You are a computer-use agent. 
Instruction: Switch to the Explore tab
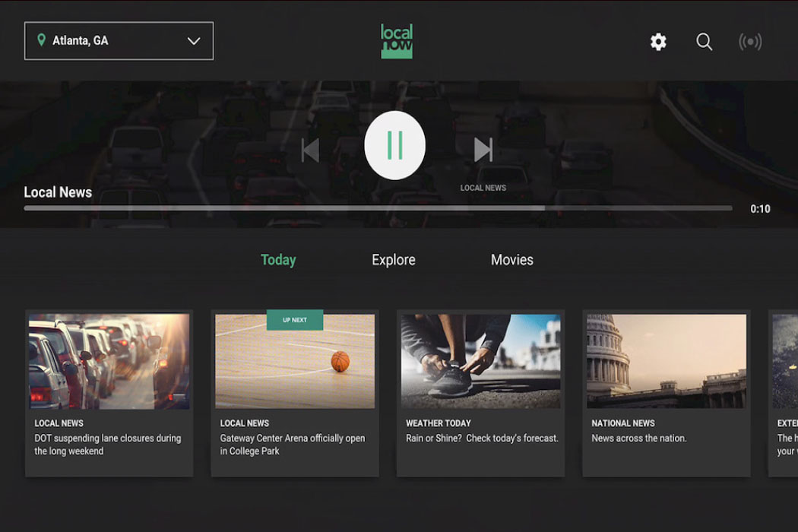[x=394, y=260]
